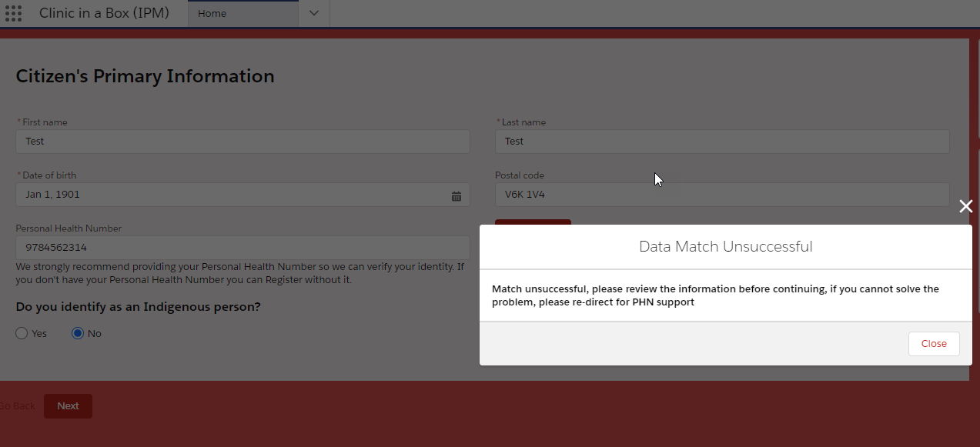This screenshot has height=447, width=980.
Task: Click the Postal code field
Action: 722,195
